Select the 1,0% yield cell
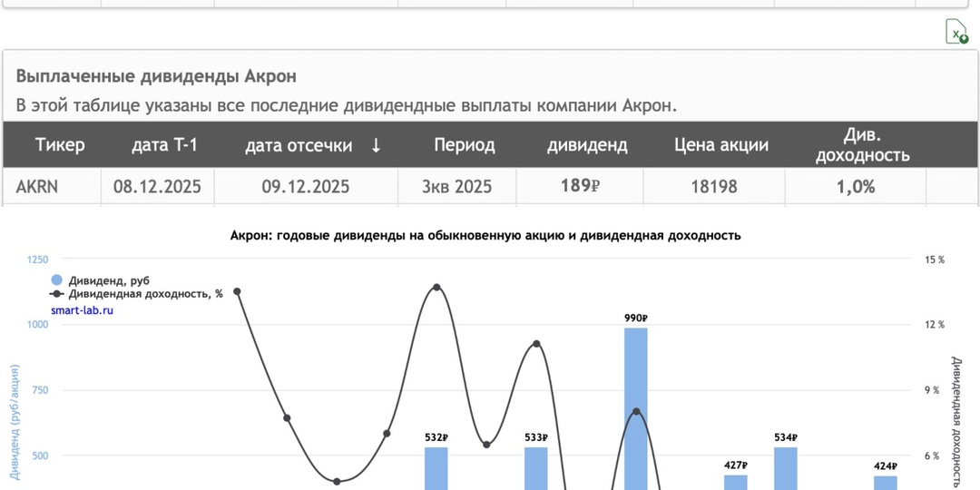 tap(856, 186)
